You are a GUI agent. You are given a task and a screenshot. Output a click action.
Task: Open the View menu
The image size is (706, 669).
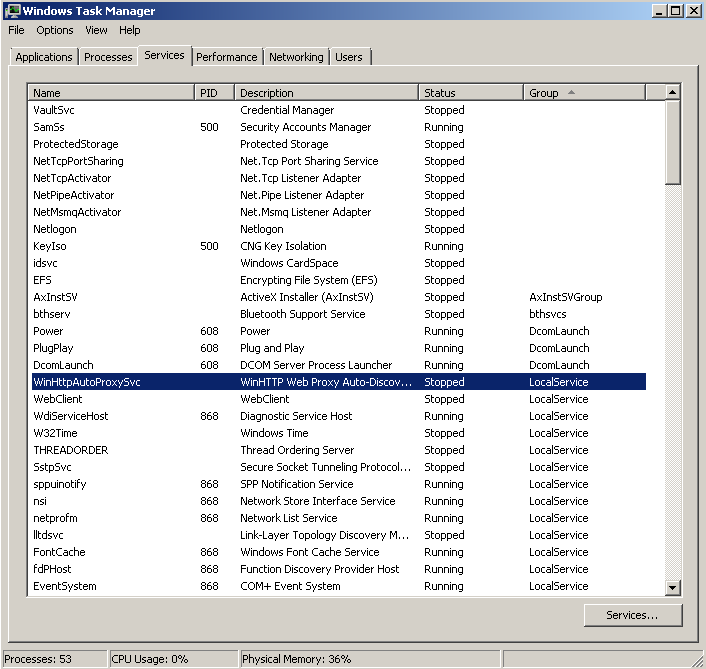click(96, 30)
